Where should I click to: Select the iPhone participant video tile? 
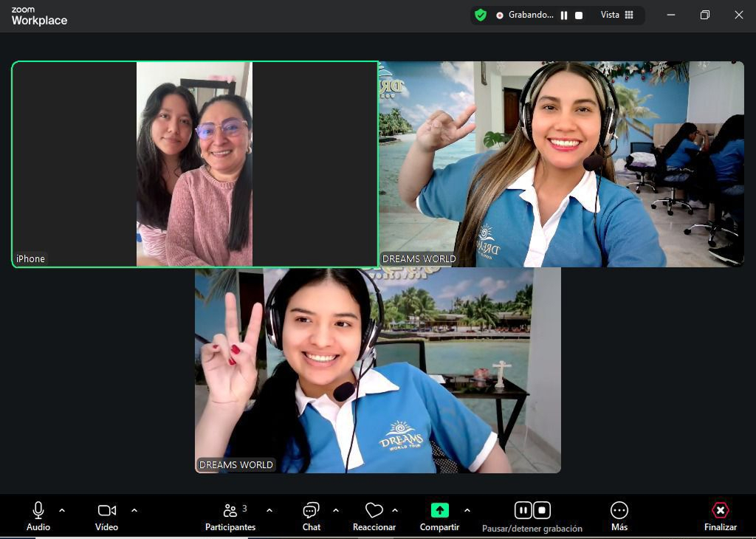click(194, 164)
